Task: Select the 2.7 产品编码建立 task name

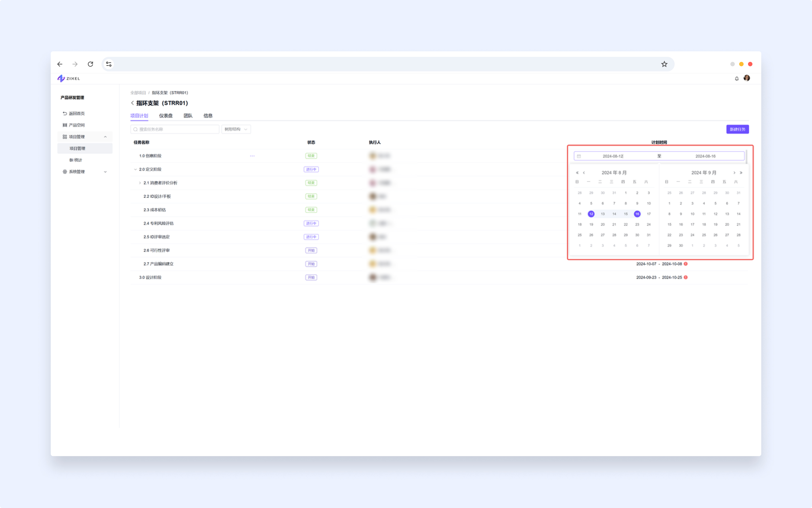Action: click(x=158, y=264)
